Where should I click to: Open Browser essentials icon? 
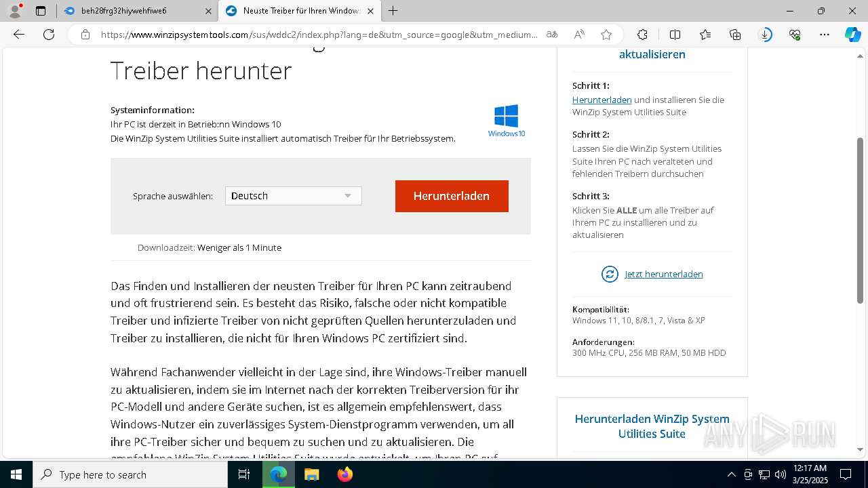795,35
